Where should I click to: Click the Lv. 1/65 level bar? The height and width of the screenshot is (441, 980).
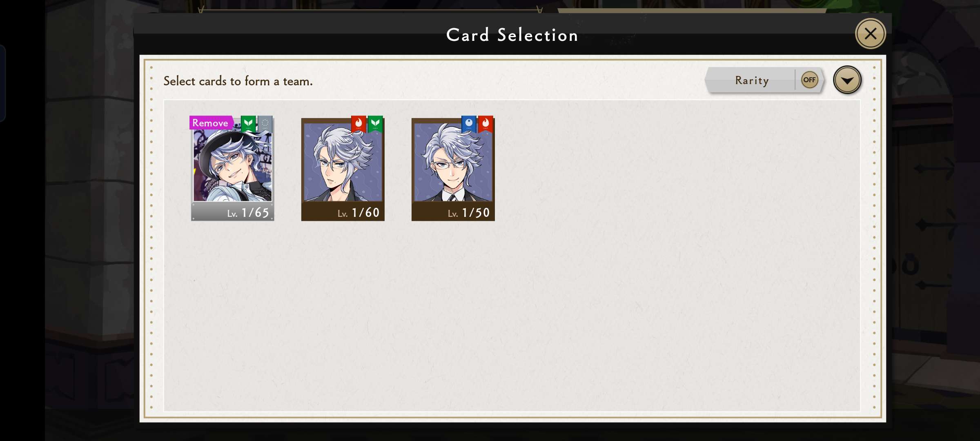point(233,212)
